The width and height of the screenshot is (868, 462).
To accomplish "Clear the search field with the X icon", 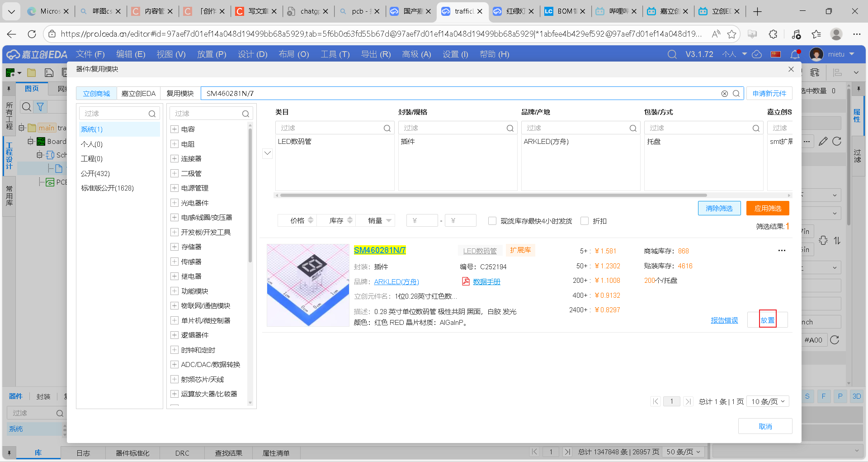I will click(725, 93).
